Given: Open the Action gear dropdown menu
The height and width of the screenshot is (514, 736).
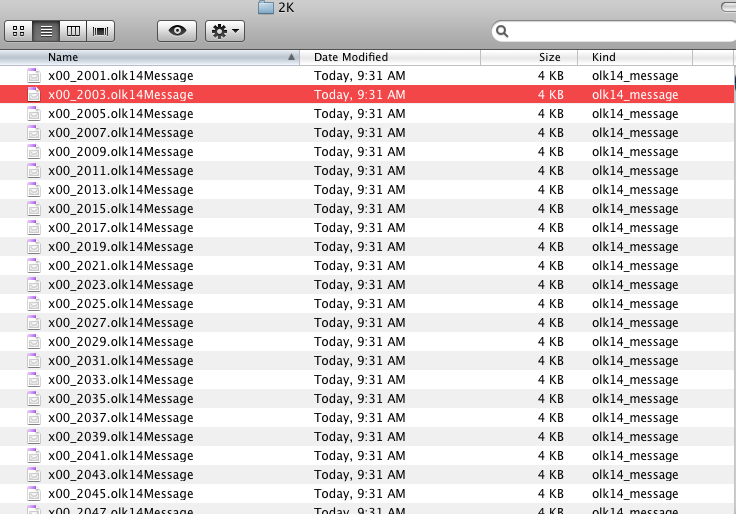Looking at the screenshot, I should (x=225, y=31).
